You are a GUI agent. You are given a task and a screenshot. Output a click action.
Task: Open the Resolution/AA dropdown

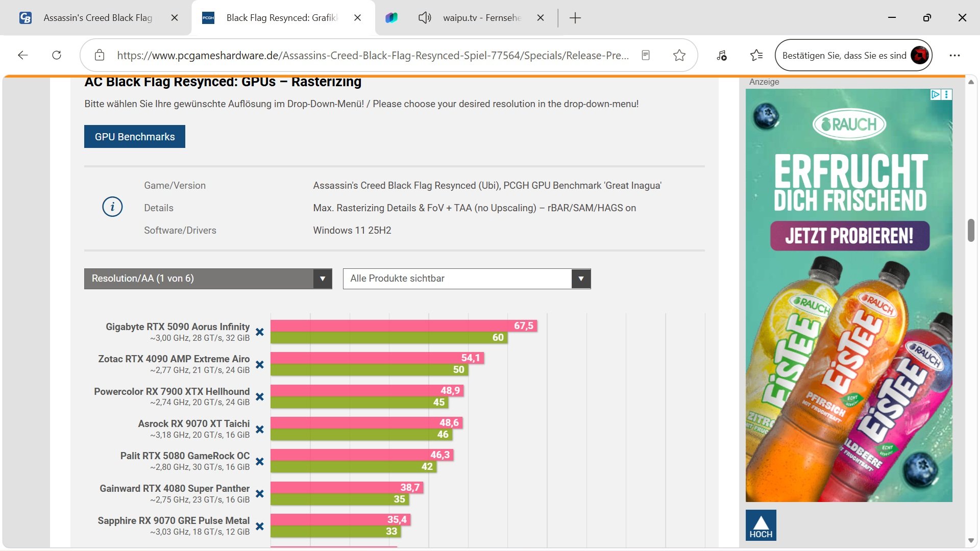208,279
